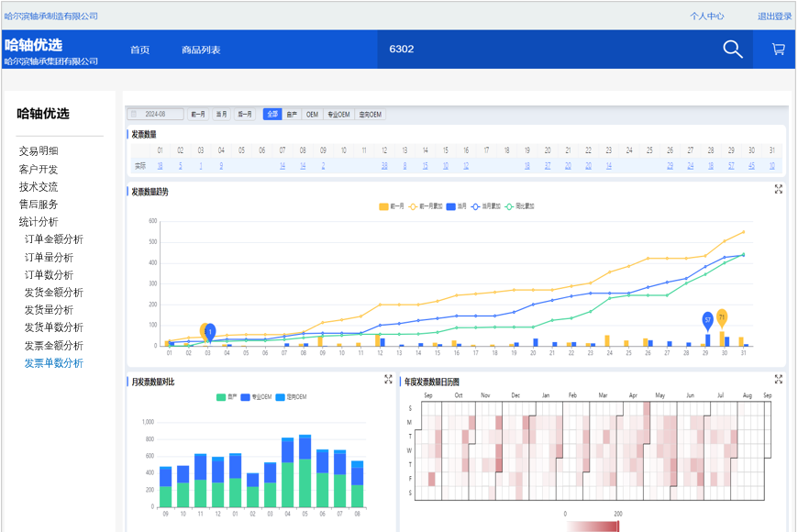Click the blue marker pin labeled 57
798x532 pixels.
click(x=707, y=321)
